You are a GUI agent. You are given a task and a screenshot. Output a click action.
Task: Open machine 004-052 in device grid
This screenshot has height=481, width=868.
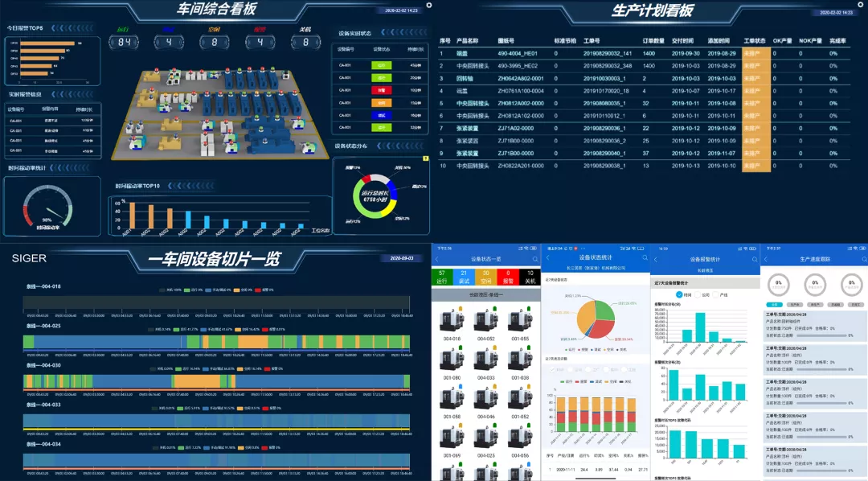click(x=486, y=321)
